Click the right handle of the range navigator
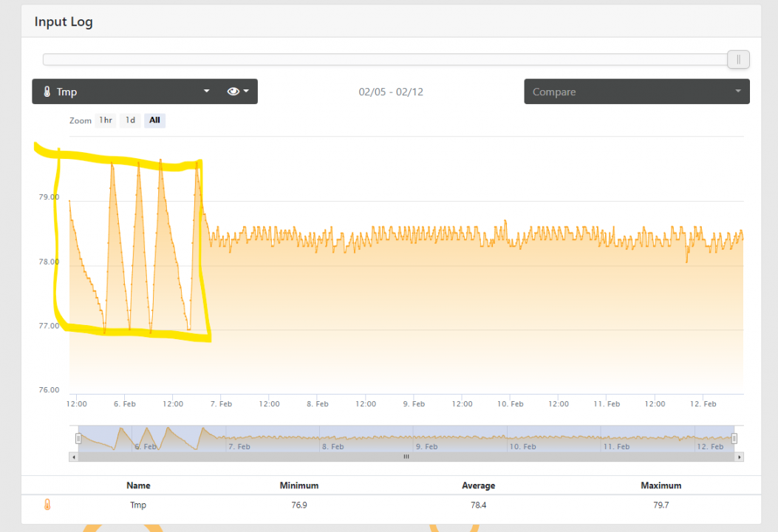Screen dimensions: 778x532 click(x=734, y=438)
